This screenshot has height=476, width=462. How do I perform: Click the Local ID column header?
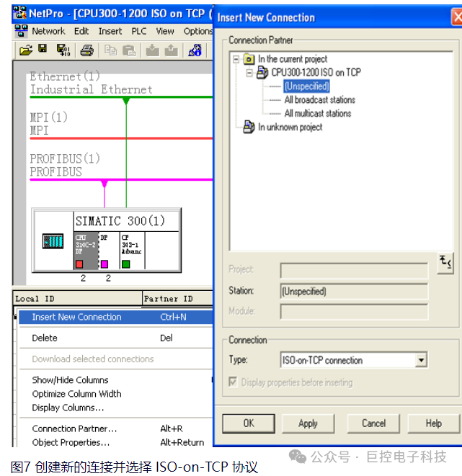[77, 298]
